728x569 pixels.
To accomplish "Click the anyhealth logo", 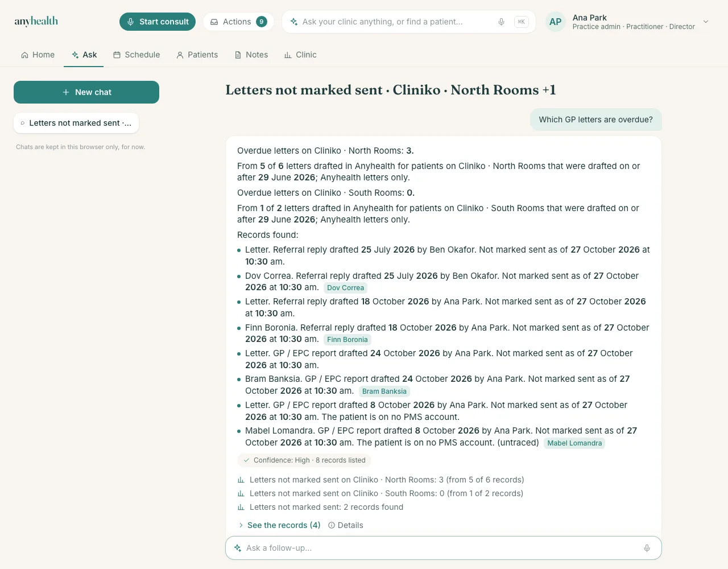I will (36, 22).
